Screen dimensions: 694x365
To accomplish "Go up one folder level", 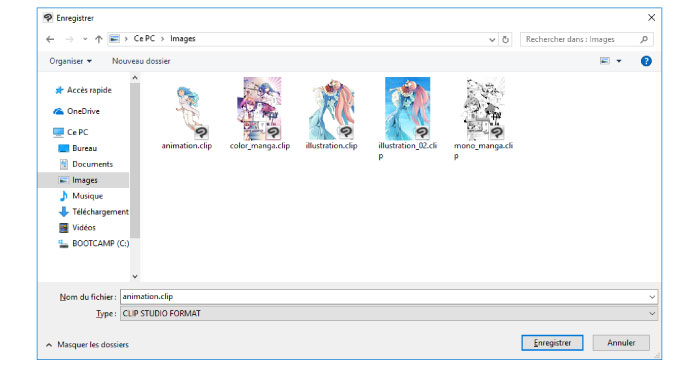I will [x=99, y=39].
